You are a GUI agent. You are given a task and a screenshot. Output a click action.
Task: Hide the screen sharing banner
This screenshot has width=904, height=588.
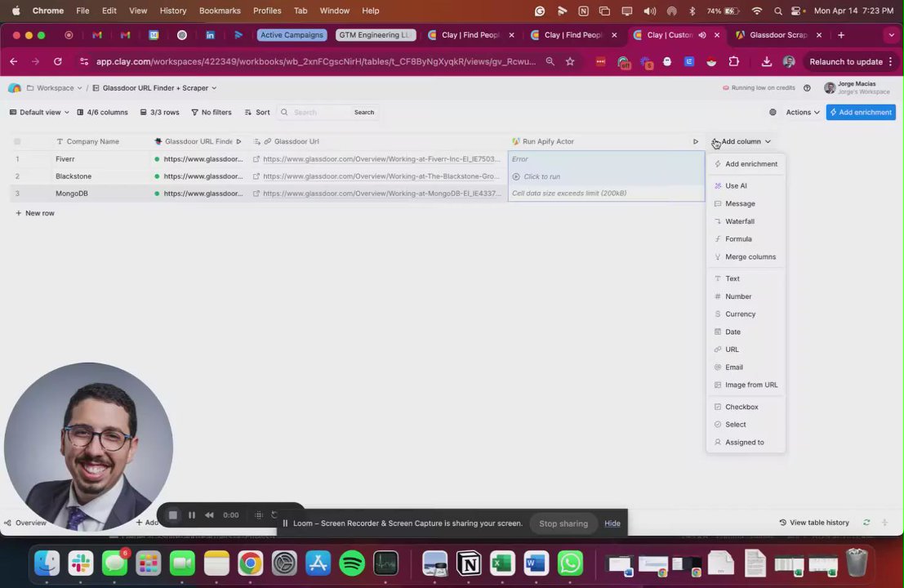tap(612, 523)
